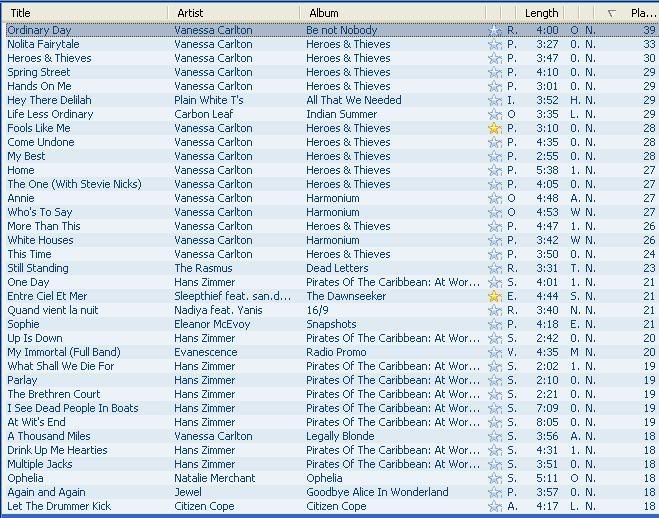The height and width of the screenshot is (518, 659).
Task: Toggle star rating for Hey There Delilah
Action: [x=495, y=100]
